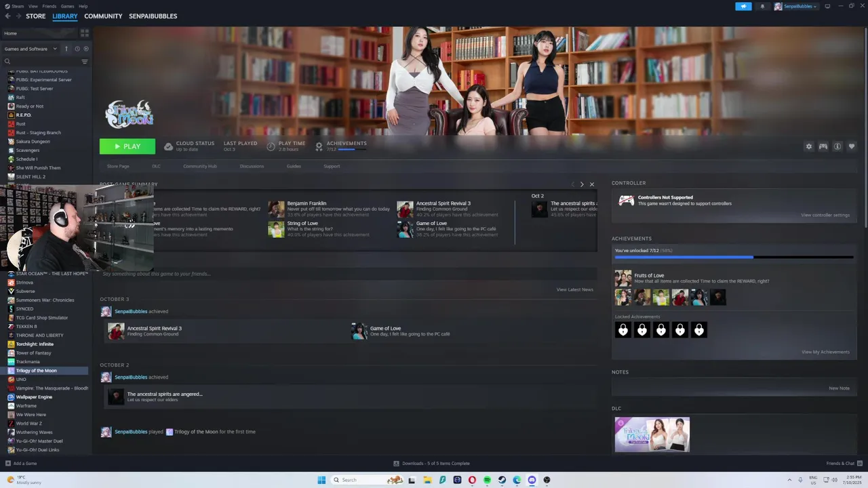Open Windows Start button
The height and width of the screenshot is (488, 868).
point(321,480)
